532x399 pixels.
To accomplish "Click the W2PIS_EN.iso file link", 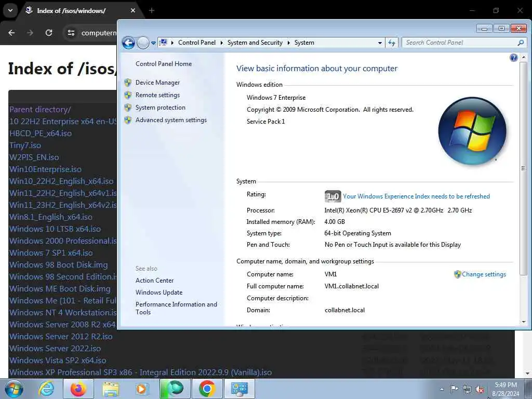I will click(x=34, y=157).
